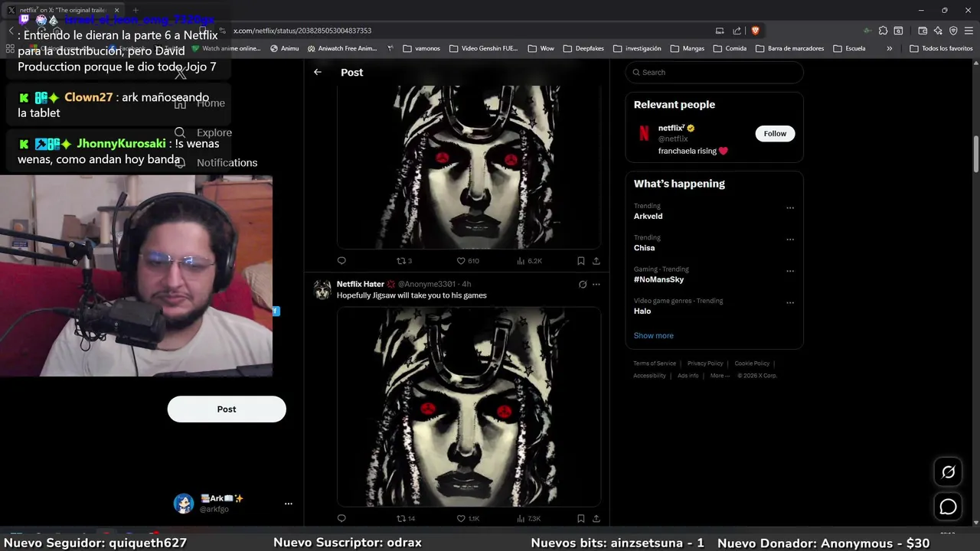Expand the More footer menu
Screen dimensions: 980x551
coord(720,375)
